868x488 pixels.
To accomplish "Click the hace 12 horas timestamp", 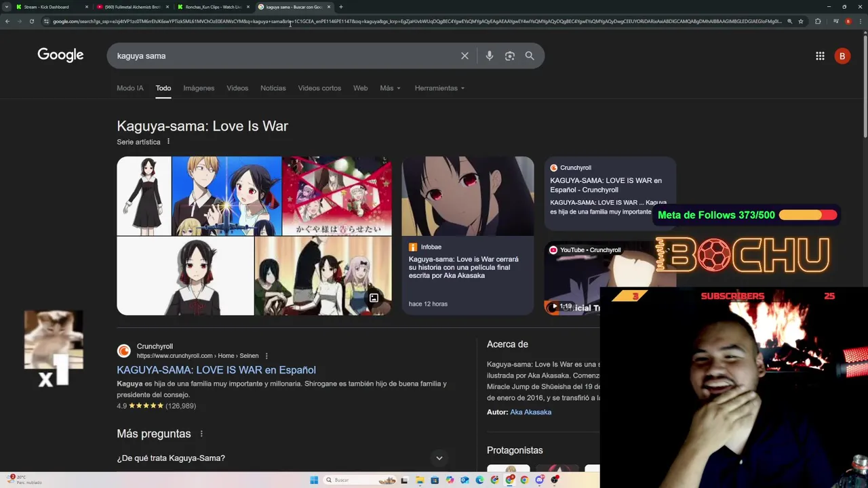I will point(428,304).
